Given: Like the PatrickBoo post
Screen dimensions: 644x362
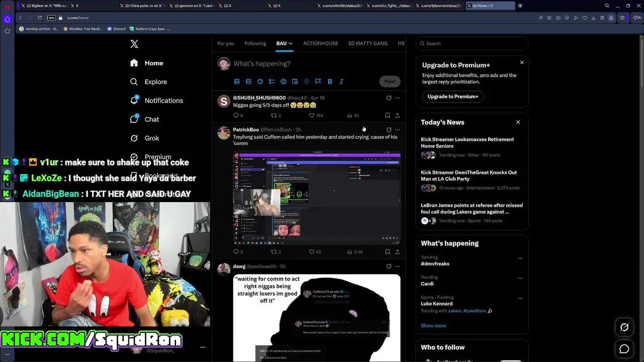Looking at the screenshot, I should (x=315, y=251).
